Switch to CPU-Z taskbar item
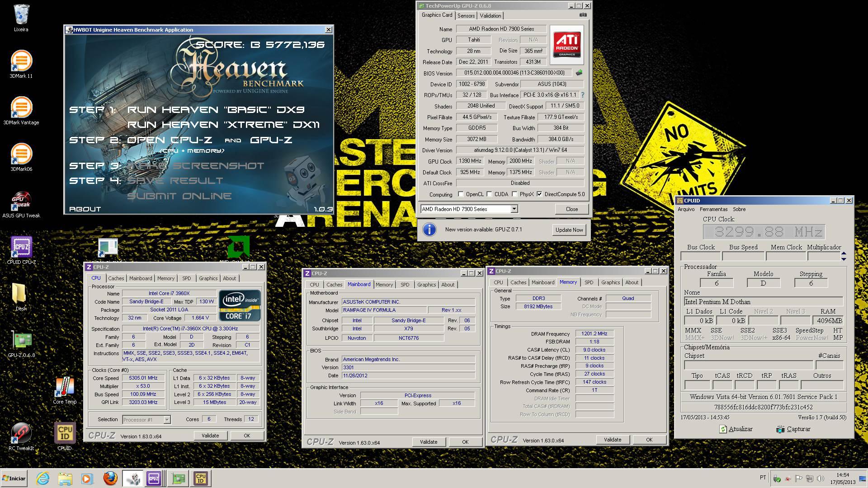Screen dimensions: 868x488 [154, 479]
